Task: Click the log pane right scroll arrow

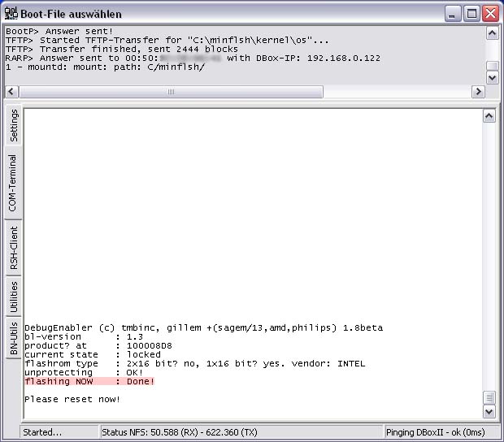Action: [x=479, y=92]
